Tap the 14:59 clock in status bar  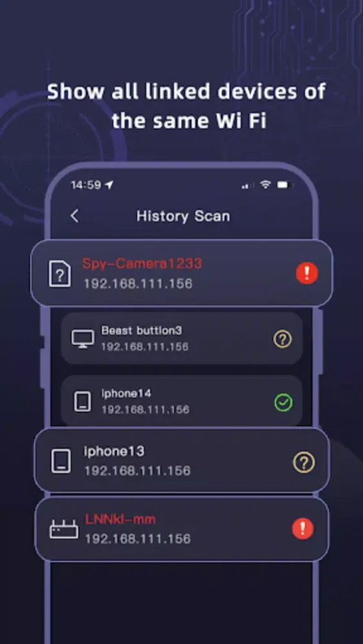pyautogui.click(x=86, y=185)
